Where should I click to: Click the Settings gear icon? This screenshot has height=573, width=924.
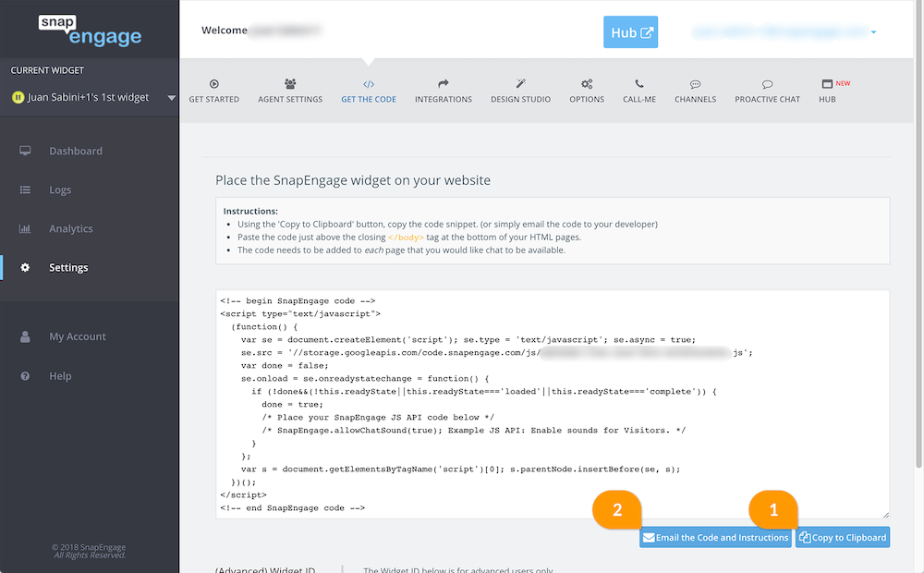25,268
